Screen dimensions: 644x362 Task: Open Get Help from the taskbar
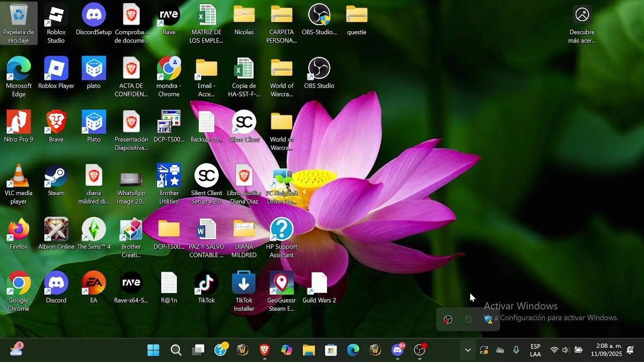tap(220, 350)
